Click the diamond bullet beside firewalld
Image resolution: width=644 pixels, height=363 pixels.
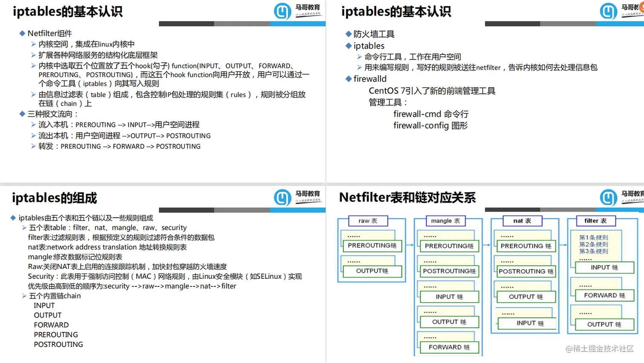[x=348, y=79]
